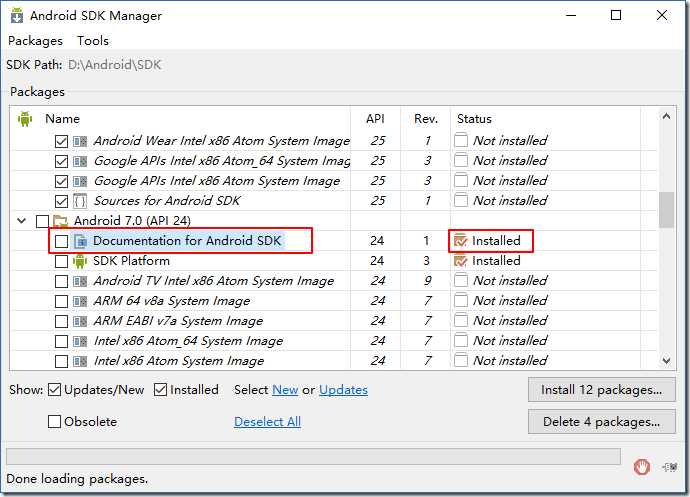The width and height of the screenshot is (690, 497).
Task: Click the Install 12 packages button
Action: [602, 390]
